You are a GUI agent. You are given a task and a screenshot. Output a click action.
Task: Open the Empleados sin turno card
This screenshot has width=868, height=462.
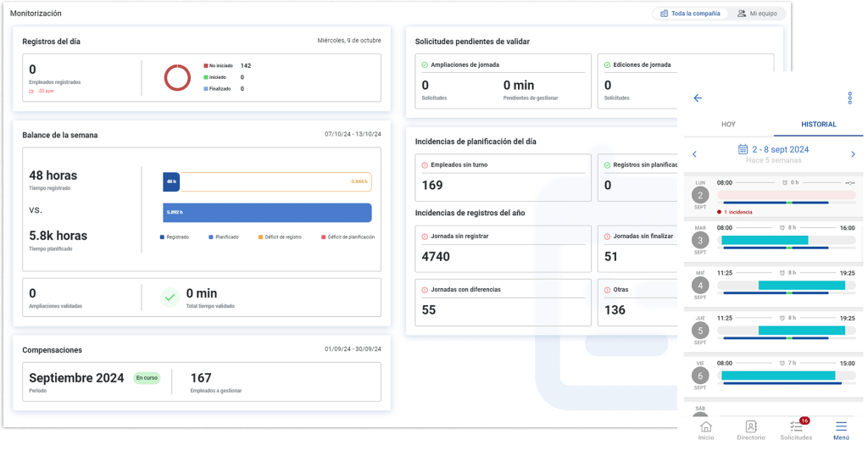pos(503,178)
